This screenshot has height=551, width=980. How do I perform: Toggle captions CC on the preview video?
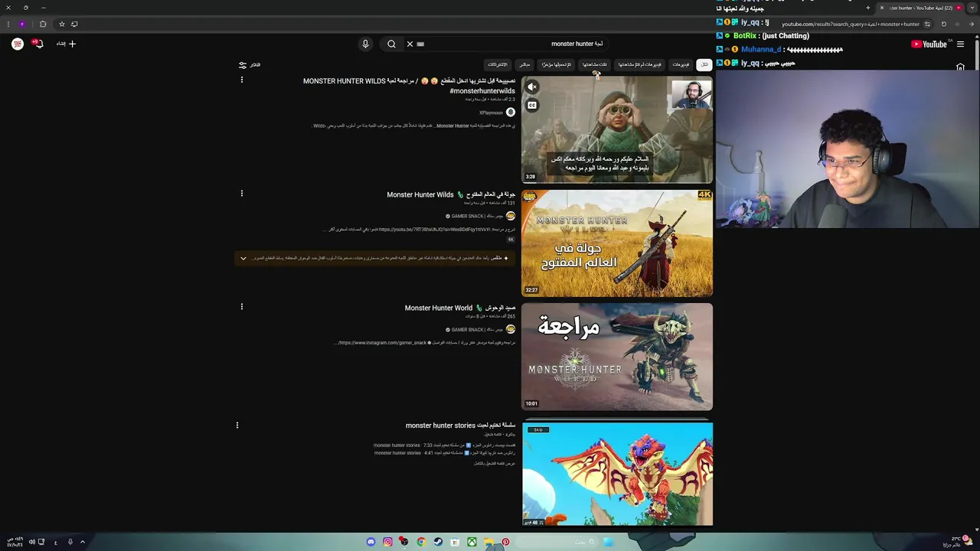pos(532,105)
